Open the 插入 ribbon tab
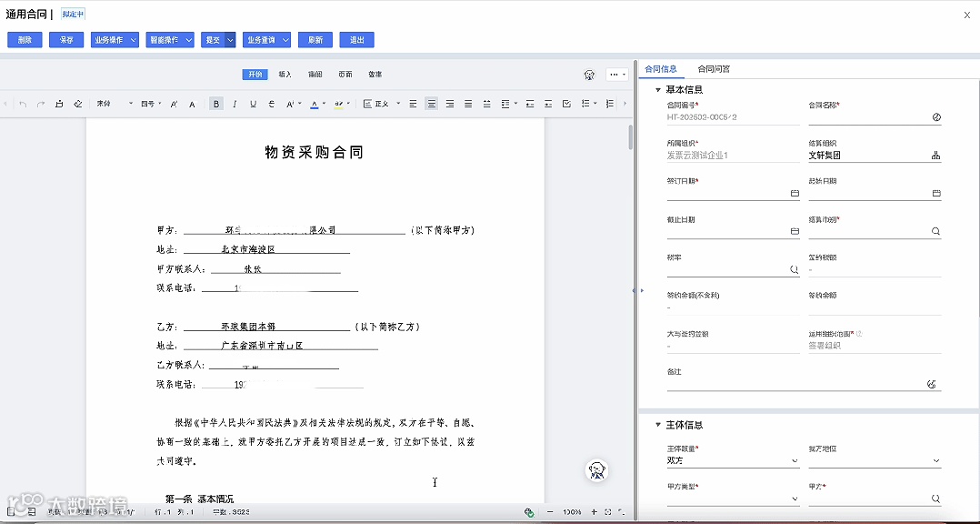 tap(285, 74)
